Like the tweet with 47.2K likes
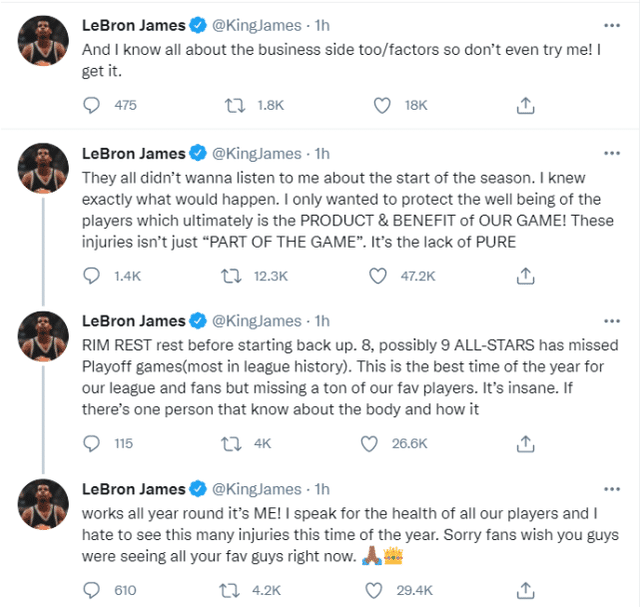The width and height of the screenshot is (640, 607). pos(378,276)
